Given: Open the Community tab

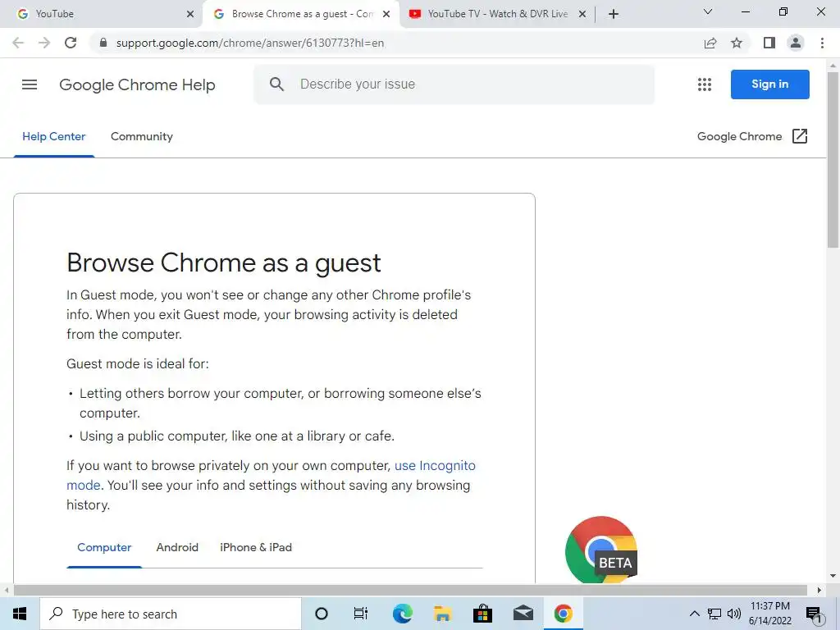Looking at the screenshot, I should (x=142, y=137).
